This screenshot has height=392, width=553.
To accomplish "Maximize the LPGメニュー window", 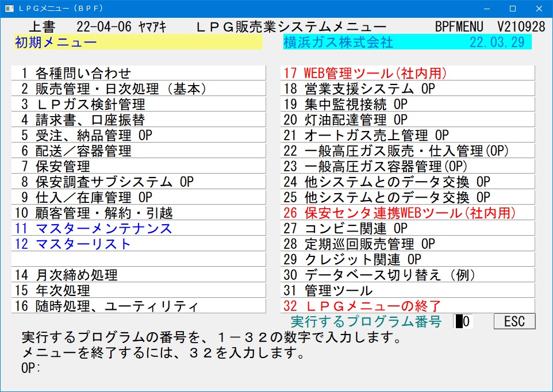I will 513,9.
